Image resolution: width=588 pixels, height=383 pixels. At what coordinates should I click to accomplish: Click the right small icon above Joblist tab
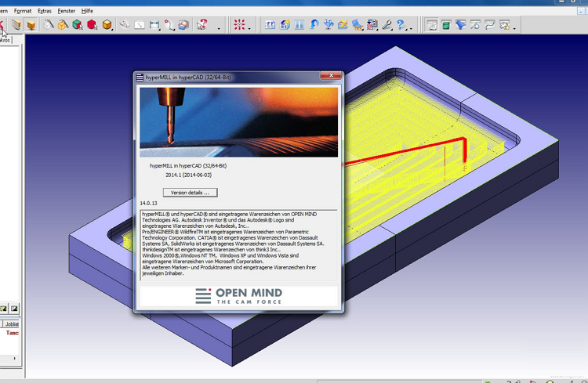14,309
